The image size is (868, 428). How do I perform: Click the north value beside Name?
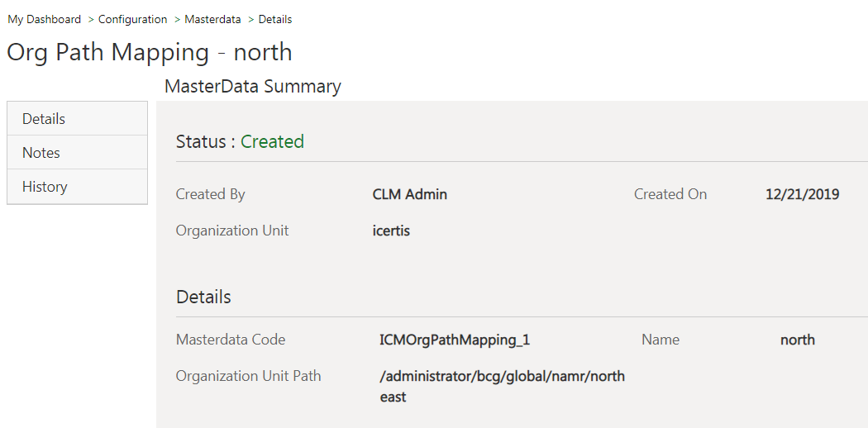(x=797, y=340)
